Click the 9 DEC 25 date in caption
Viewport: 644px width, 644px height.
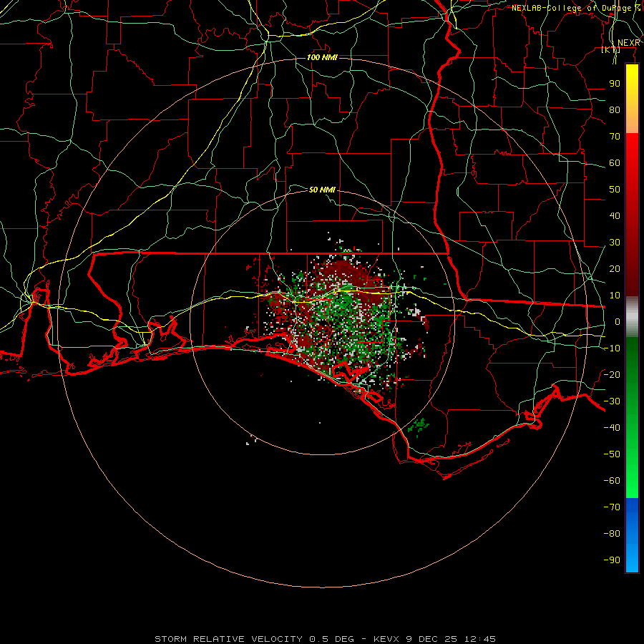(431, 639)
